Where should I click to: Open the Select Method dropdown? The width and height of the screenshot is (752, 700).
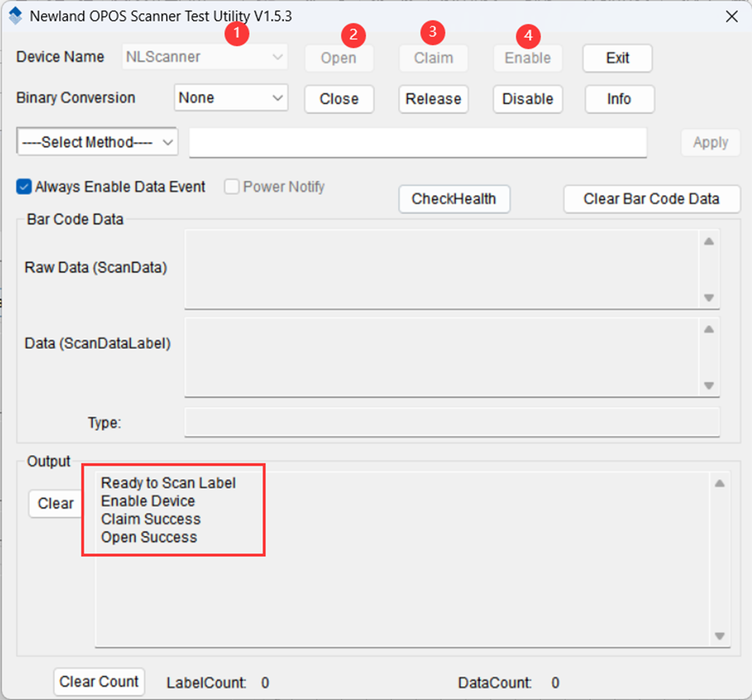point(97,142)
